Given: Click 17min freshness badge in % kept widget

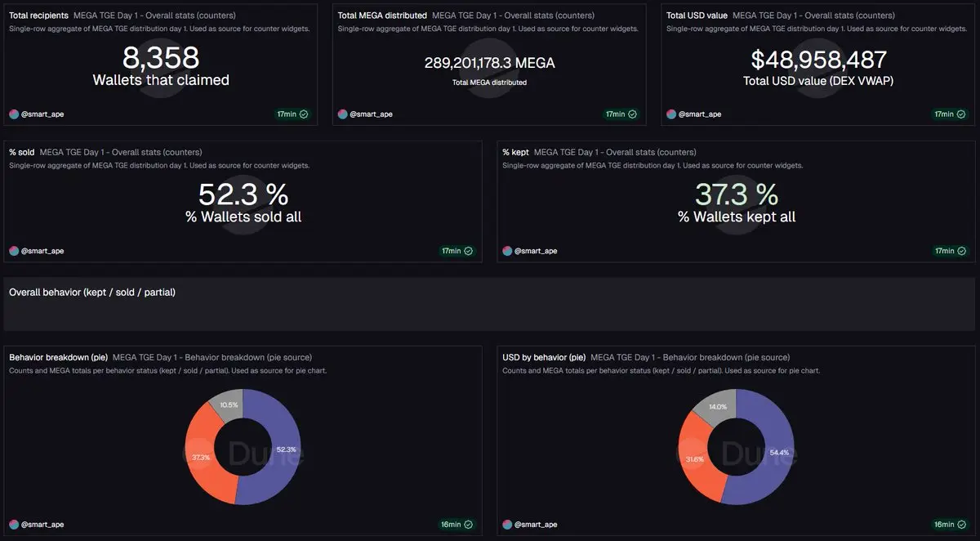Looking at the screenshot, I should (950, 251).
